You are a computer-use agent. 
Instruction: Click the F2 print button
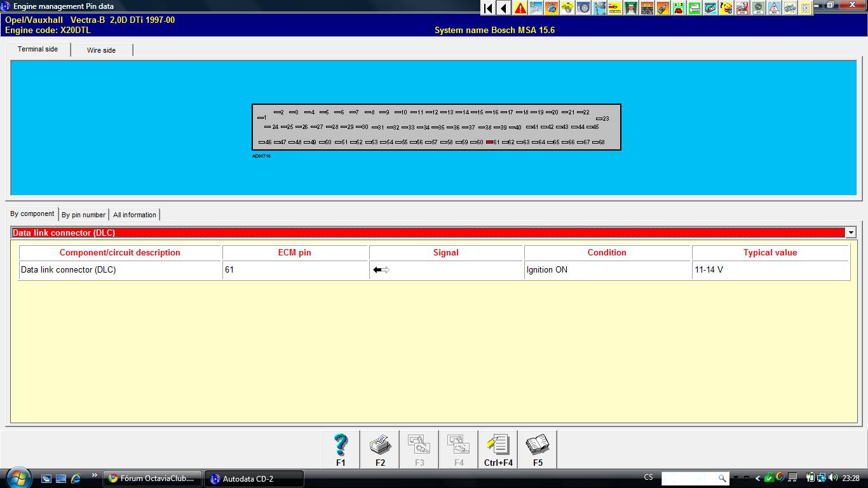(x=380, y=449)
